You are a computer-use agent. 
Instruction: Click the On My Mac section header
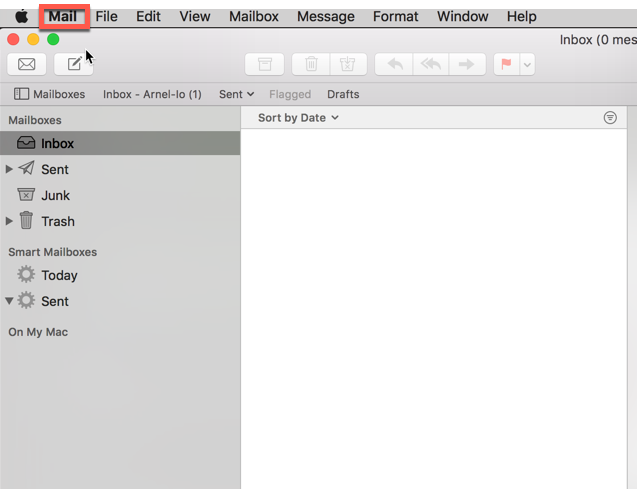38,332
